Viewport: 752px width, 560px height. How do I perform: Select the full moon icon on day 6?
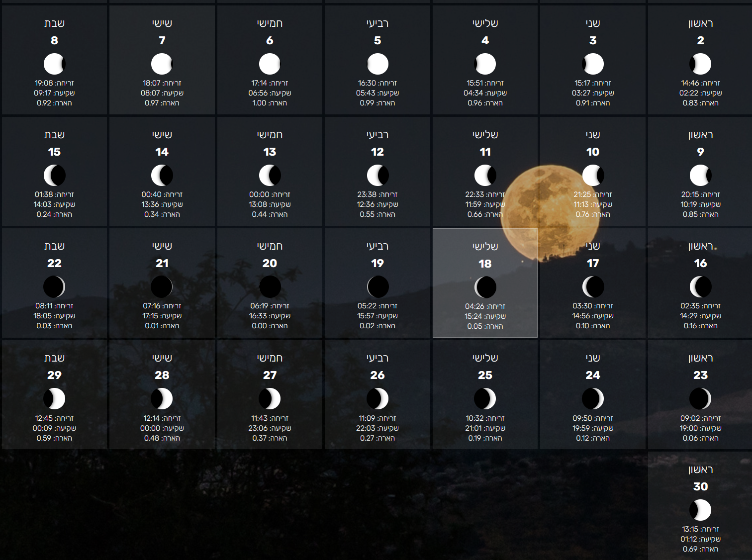click(x=270, y=64)
